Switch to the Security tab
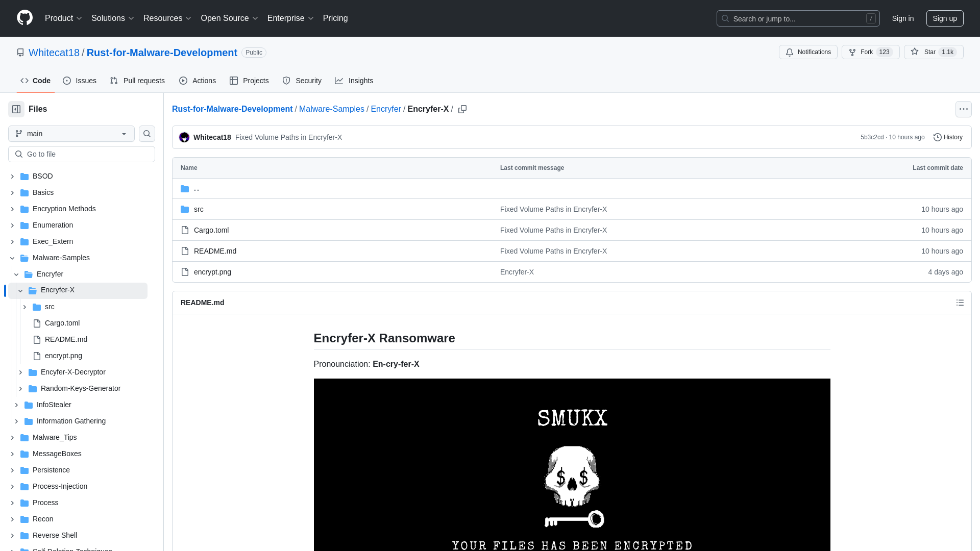Screen dimensions: 980x551 click(302, 81)
